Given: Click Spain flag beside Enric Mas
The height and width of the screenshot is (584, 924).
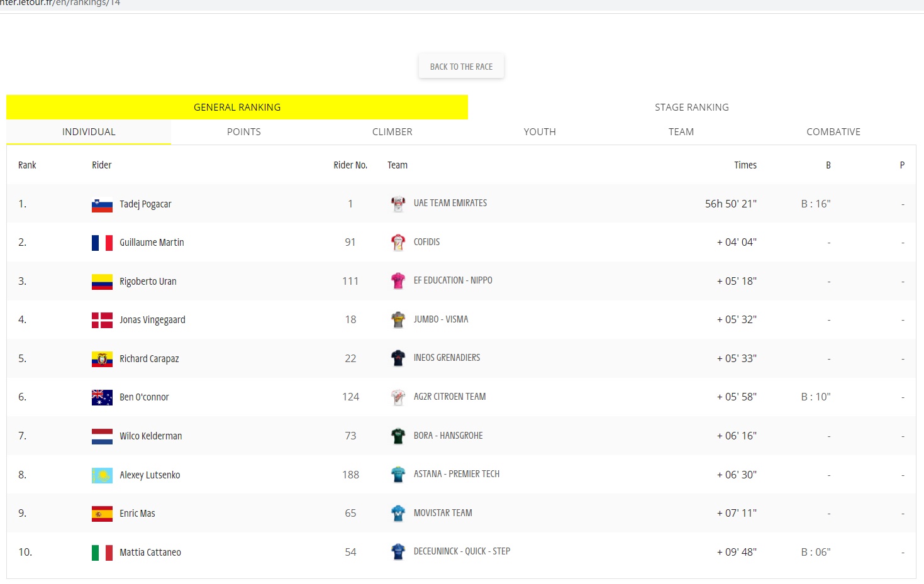Looking at the screenshot, I should tap(102, 514).
